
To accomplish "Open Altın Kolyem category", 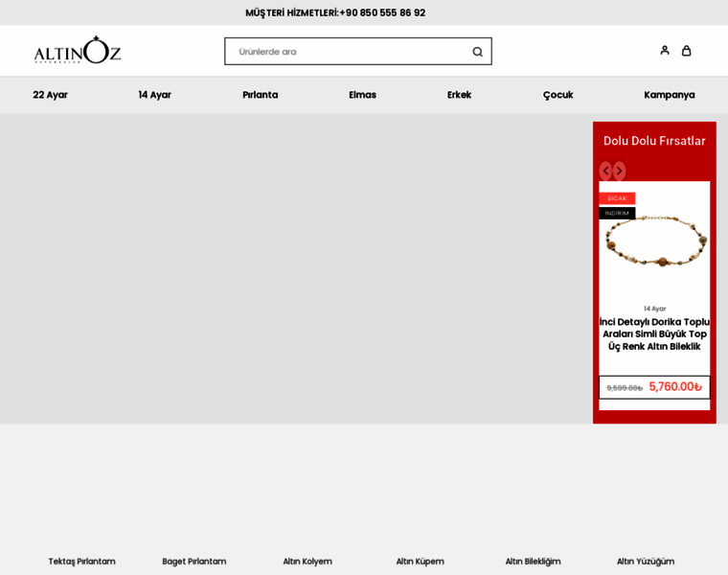I will [307, 561].
